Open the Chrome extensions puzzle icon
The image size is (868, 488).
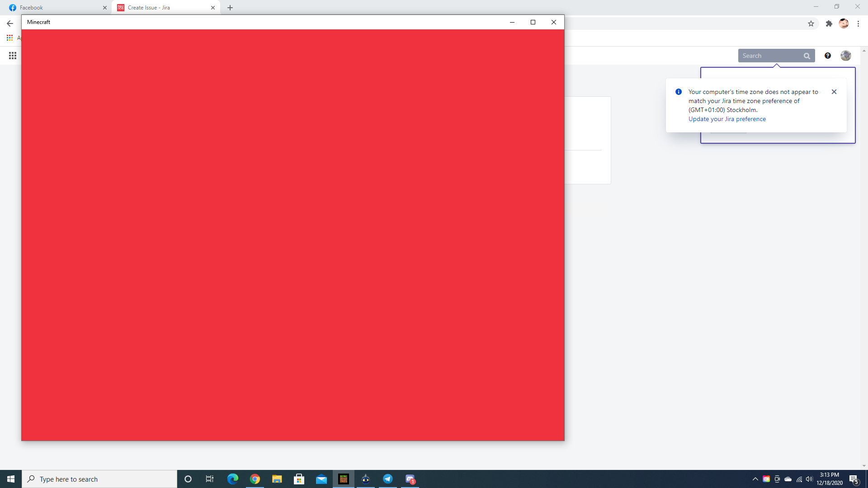click(x=829, y=23)
